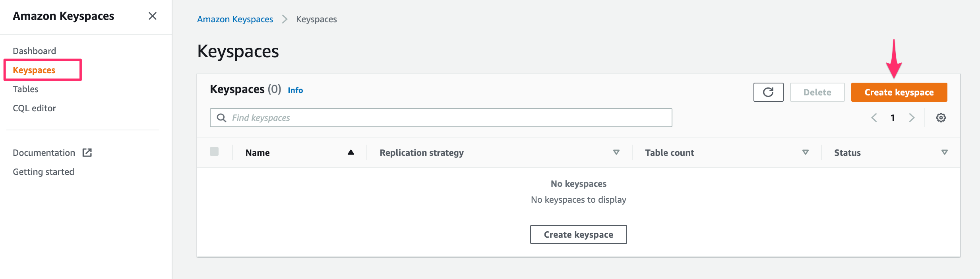The width and height of the screenshot is (980, 279).
Task: Refresh the keyspaces list
Action: (769, 92)
